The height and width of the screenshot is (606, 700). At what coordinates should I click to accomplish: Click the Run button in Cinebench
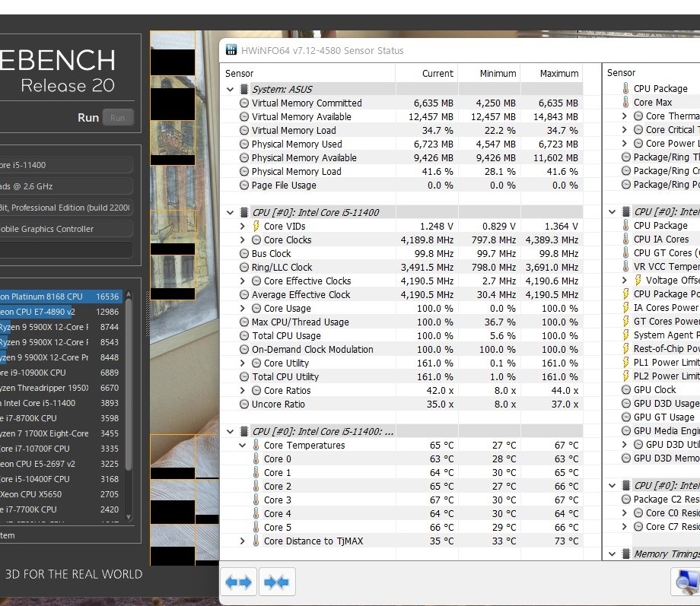pyautogui.click(x=118, y=118)
